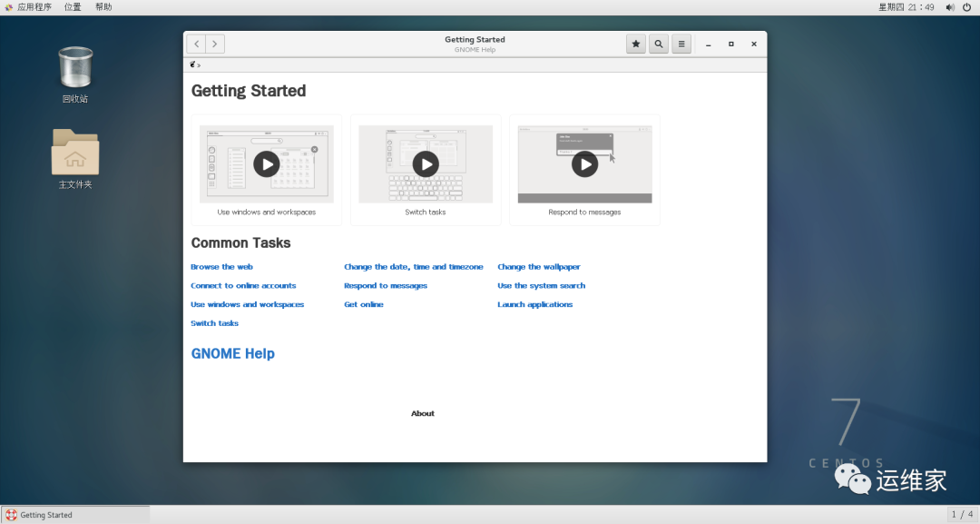Go forward with the right arrow button
Image resolution: width=980 pixels, height=524 pixels.
[215, 44]
